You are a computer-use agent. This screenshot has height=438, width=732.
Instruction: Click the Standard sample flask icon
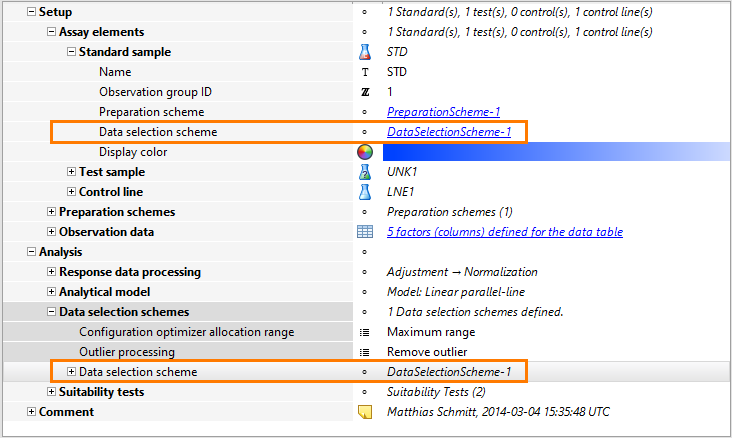pos(365,52)
